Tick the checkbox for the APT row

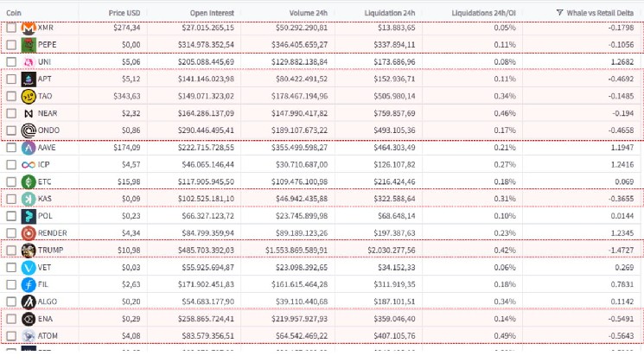pyautogui.click(x=11, y=79)
